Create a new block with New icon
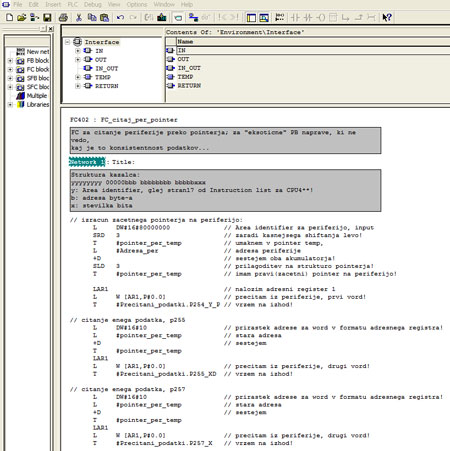This screenshot has height=451, width=450. point(9,17)
